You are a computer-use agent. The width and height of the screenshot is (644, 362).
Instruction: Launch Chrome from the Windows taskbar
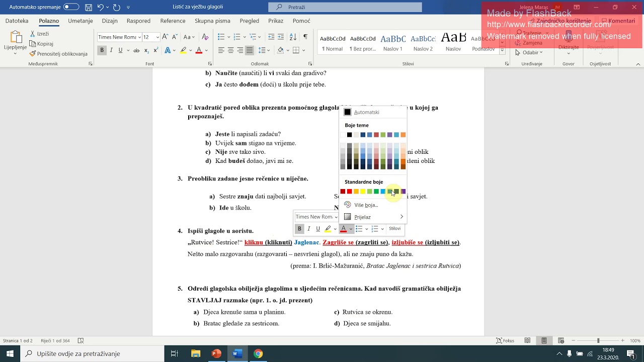[x=258, y=353]
